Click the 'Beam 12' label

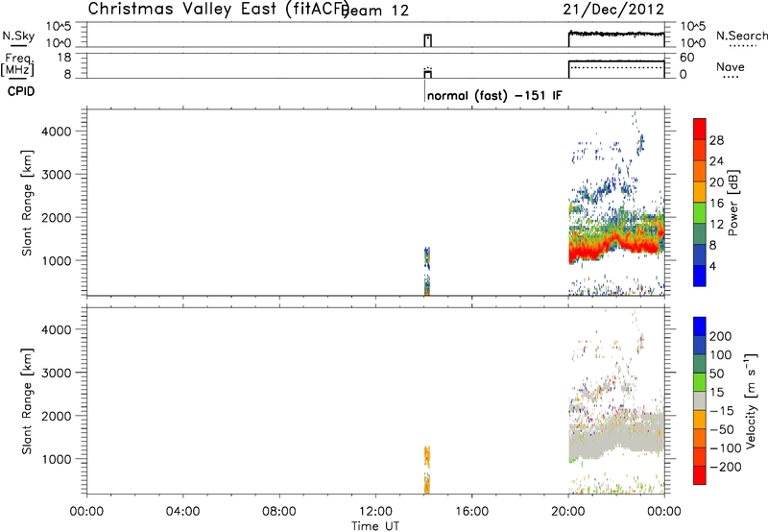[x=375, y=11]
